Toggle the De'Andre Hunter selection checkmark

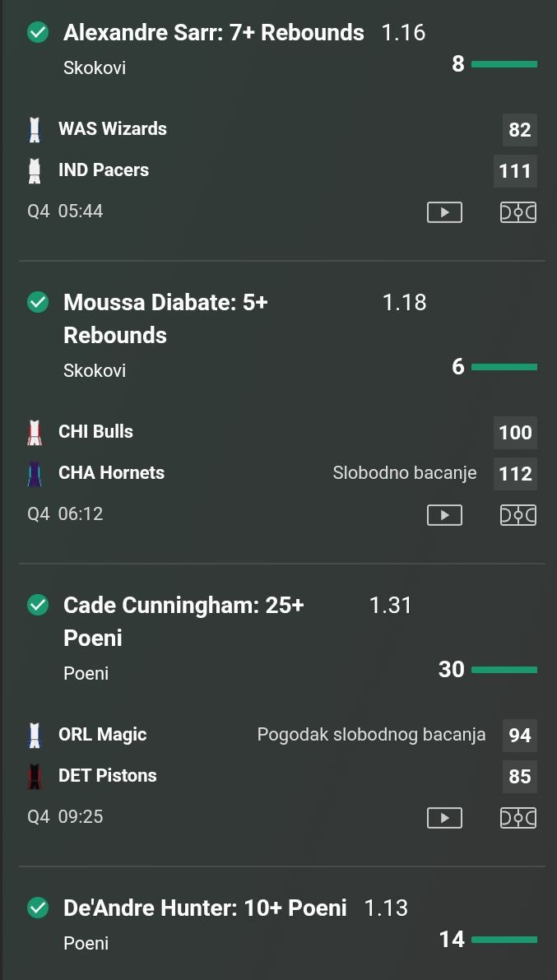38,908
